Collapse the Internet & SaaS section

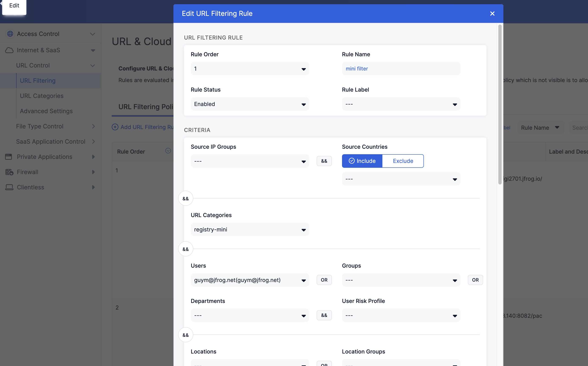tap(93, 50)
